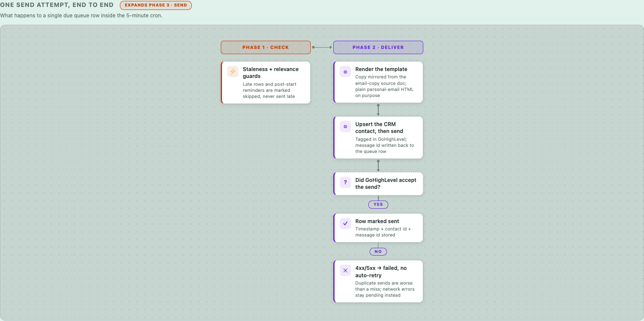The image size is (644, 321).
Task: Select the Upsert the CRM contact card title
Action: click(x=379, y=128)
